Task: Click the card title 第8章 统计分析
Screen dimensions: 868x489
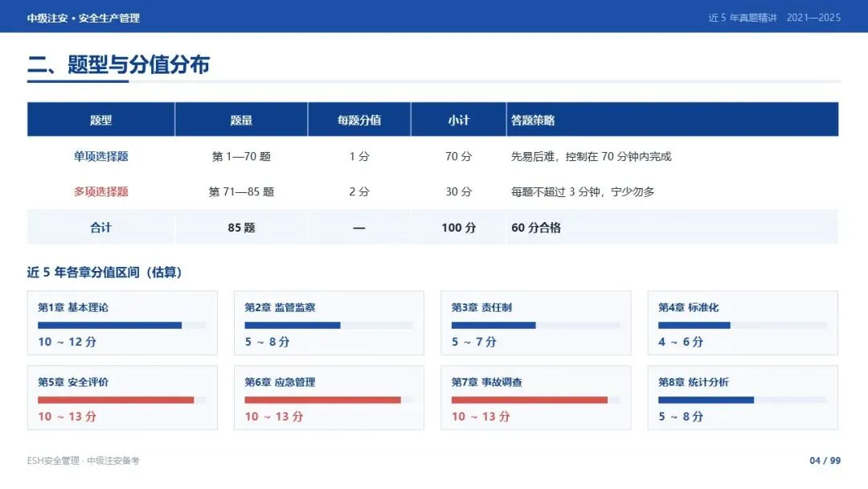Action: (x=693, y=382)
